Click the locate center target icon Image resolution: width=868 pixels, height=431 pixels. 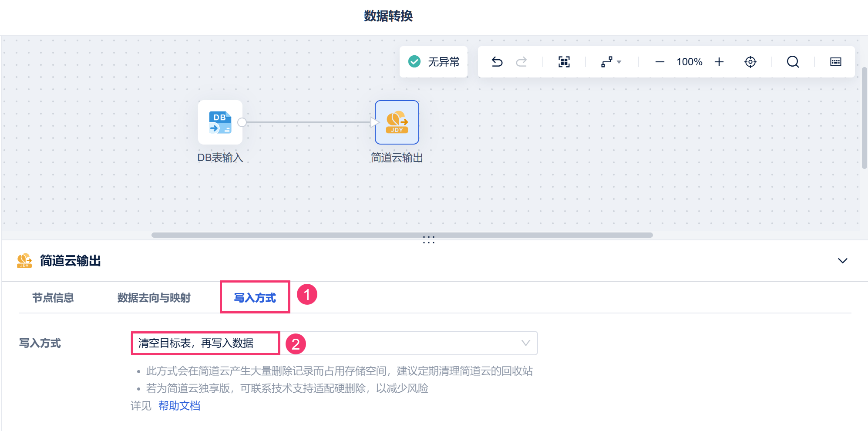coord(750,62)
